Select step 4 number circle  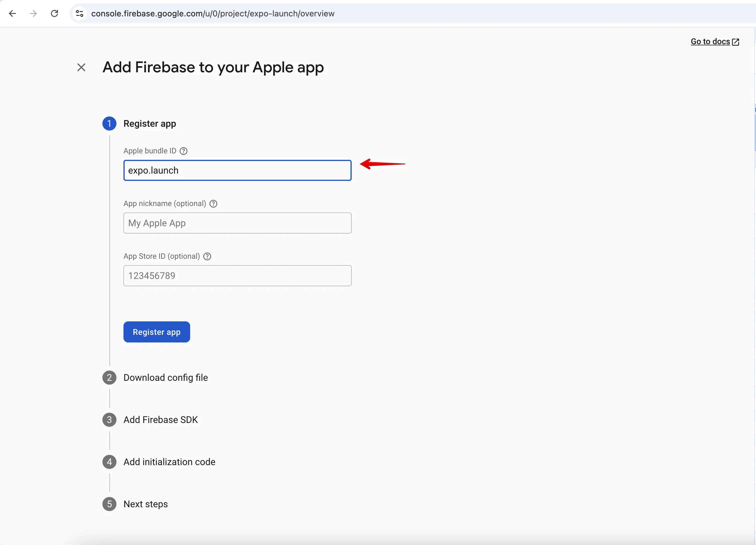coord(109,462)
